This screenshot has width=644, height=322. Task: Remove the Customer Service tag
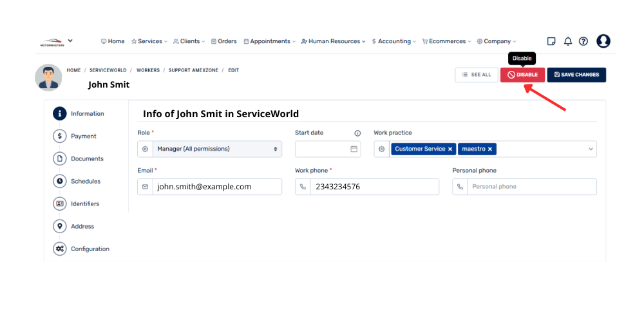tap(450, 149)
